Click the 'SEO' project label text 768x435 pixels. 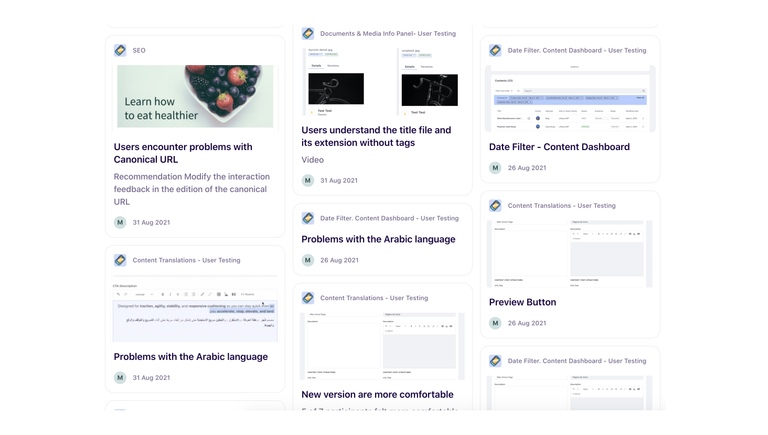[139, 50]
